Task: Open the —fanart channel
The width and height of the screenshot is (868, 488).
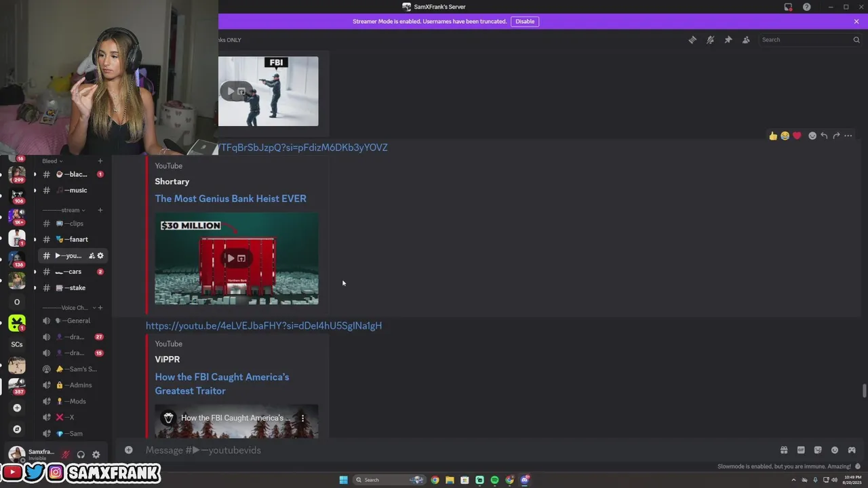Action: click(x=72, y=239)
